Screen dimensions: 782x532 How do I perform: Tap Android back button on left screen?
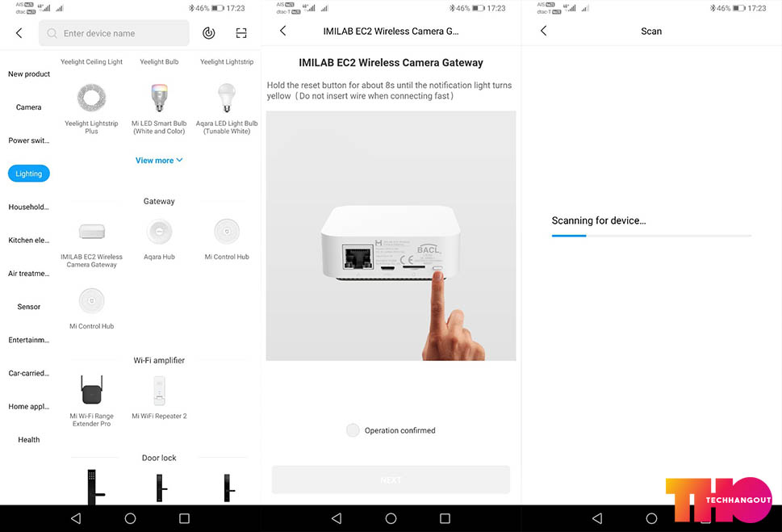(76, 518)
